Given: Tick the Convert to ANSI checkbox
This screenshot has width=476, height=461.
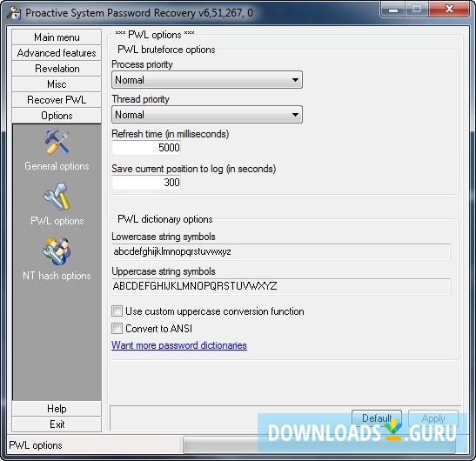Looking at the screenshot, I should 117,329.
